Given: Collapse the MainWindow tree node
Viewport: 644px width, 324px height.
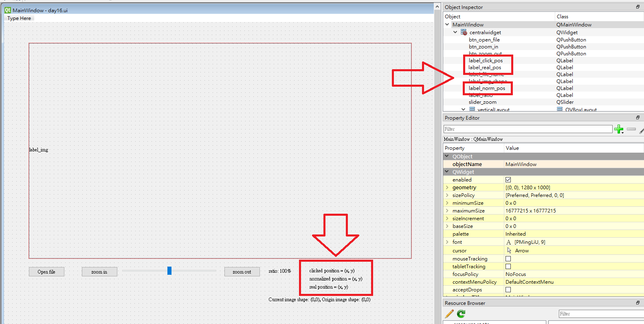Looking at the screenshot, I should (447, 24).
